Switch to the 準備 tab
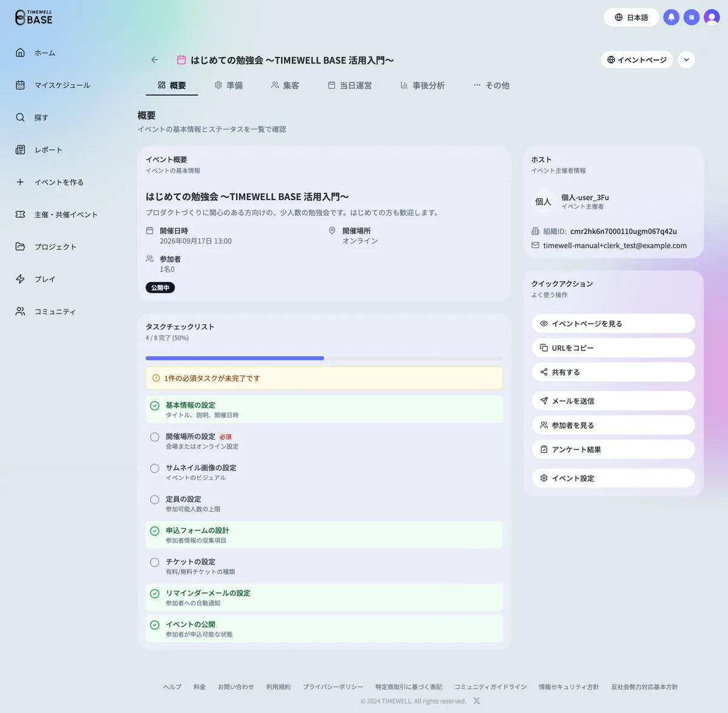Screen dimensions: 728x713 tap(228, 85)
